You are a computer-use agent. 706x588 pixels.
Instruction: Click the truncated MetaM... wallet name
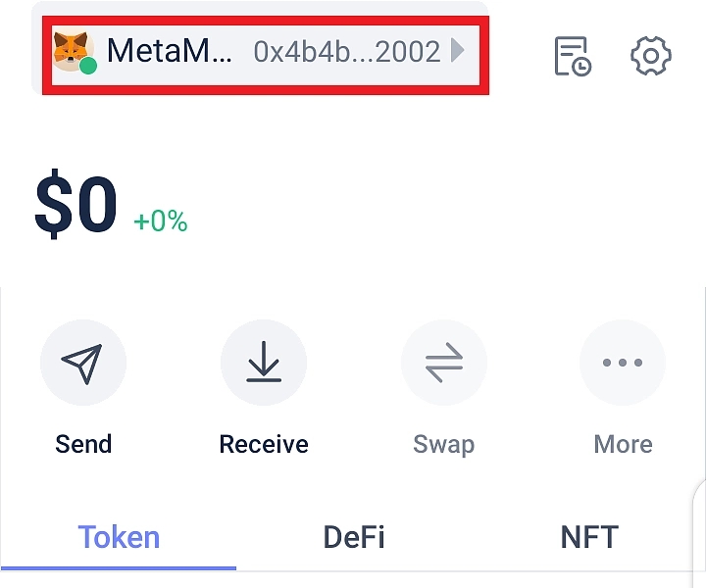[x=170, y=51]
